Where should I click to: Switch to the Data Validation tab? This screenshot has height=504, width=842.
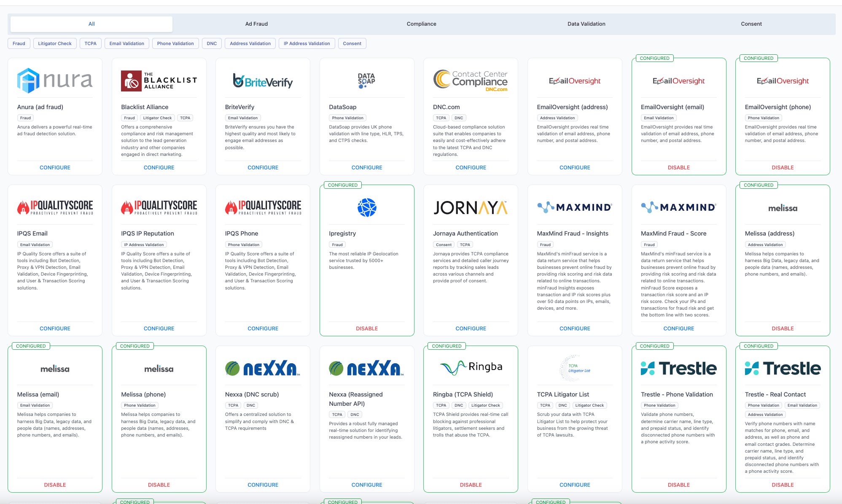pos(586,24)
